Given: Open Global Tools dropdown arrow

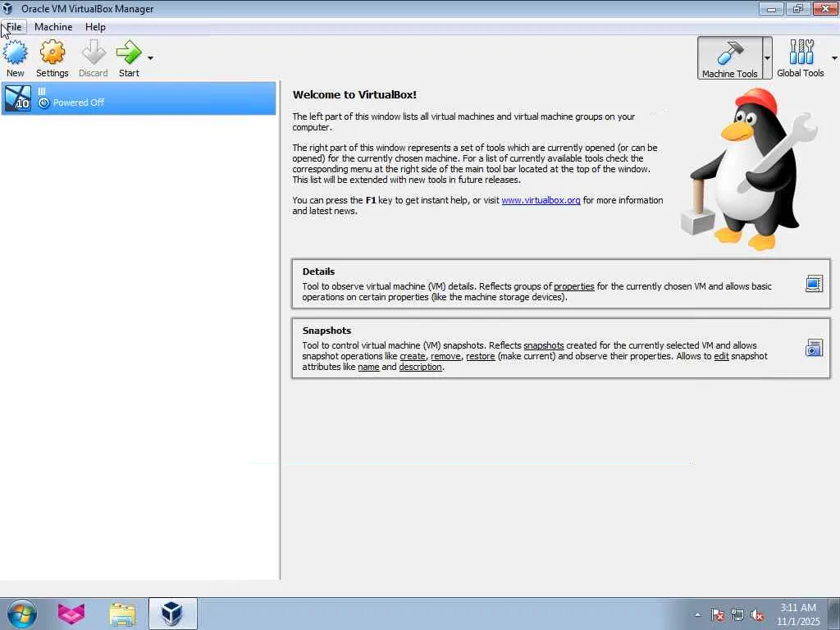Looking at the screenshot, I should [x=834, y=58].
